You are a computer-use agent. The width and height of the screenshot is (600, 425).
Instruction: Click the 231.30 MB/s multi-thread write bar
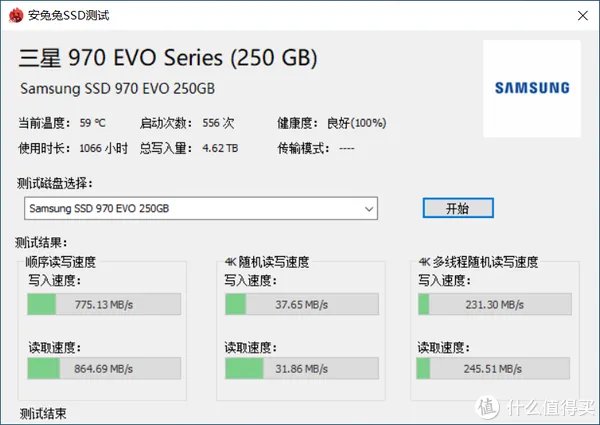tap(495, 304)
